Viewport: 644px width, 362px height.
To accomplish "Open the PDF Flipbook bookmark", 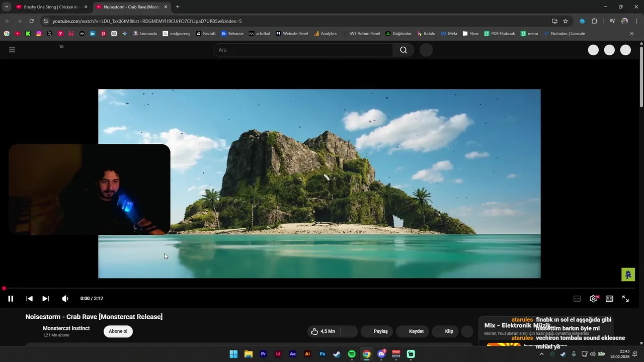I will click(x=500, y=34).
